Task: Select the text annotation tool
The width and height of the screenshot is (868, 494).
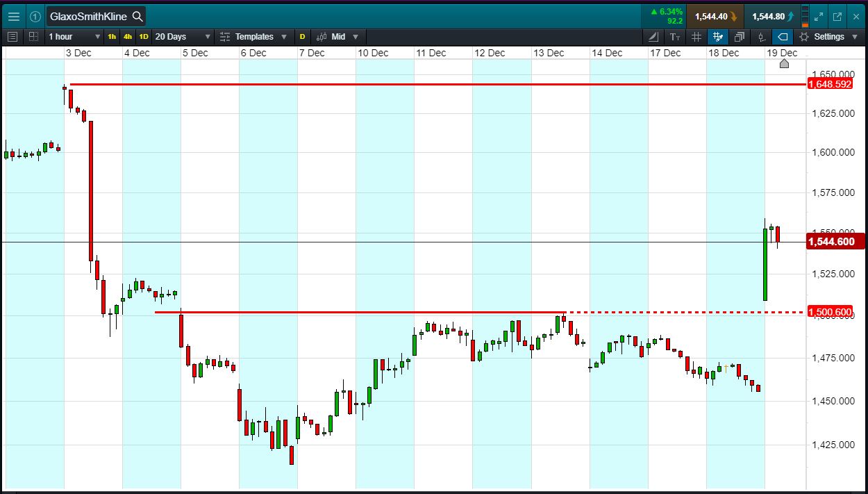Action: [x=675, y=37]
